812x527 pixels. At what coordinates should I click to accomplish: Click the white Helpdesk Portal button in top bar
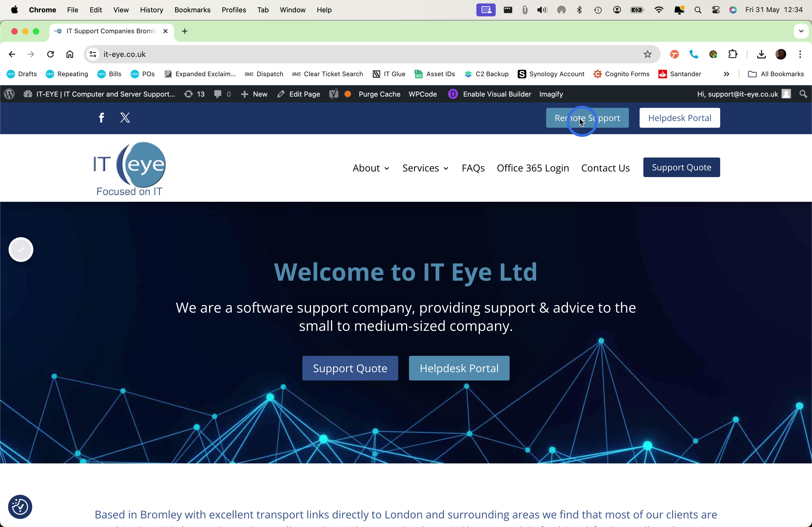[x=680, y=118]
